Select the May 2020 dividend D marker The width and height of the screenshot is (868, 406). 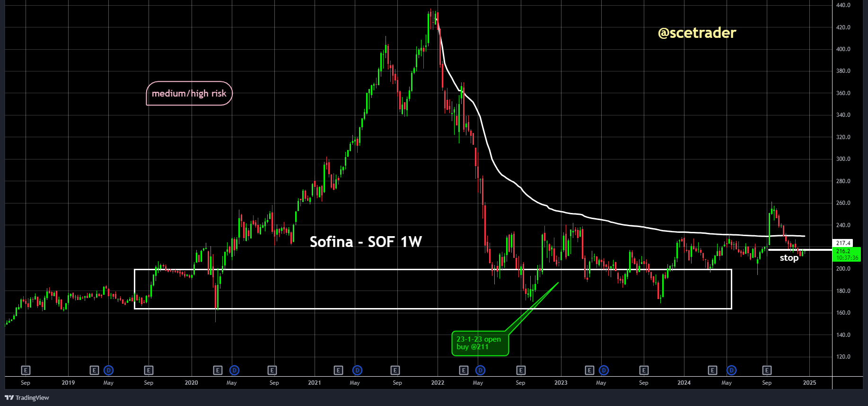[x=234, y=370]
